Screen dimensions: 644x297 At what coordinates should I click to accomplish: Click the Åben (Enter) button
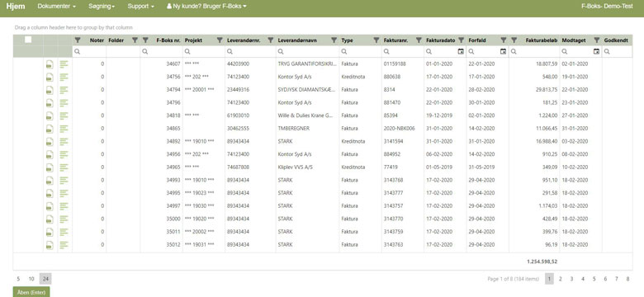(x=31, y=292)
